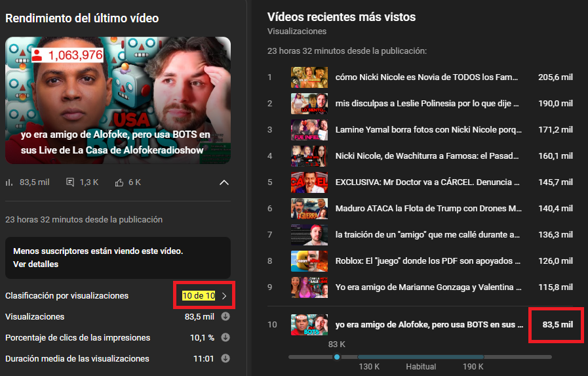The image size is (588, 376).
Task: Click the 83,5 mil count in row 10
Action: click(558, 325)
